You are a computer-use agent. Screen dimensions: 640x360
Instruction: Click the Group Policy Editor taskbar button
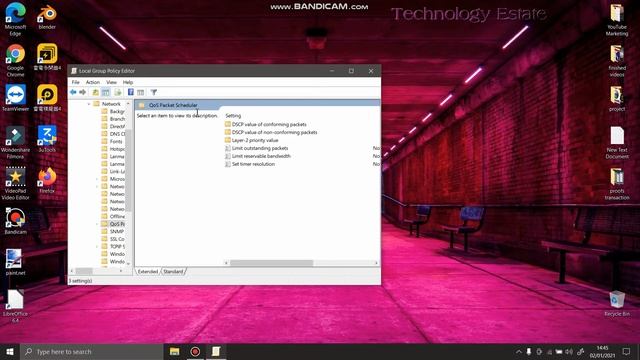coord(216,351)
